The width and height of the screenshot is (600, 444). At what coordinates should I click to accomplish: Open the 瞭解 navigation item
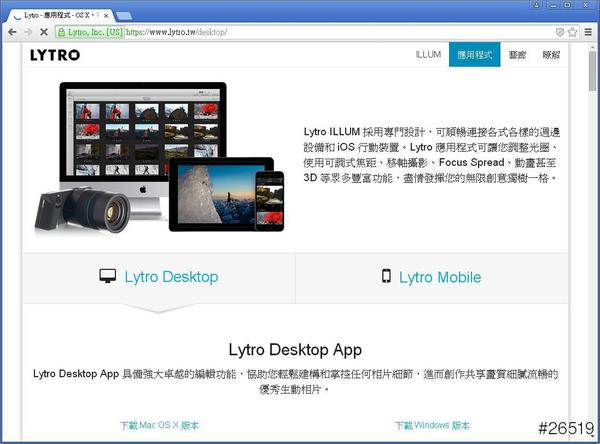pos(551,55)
